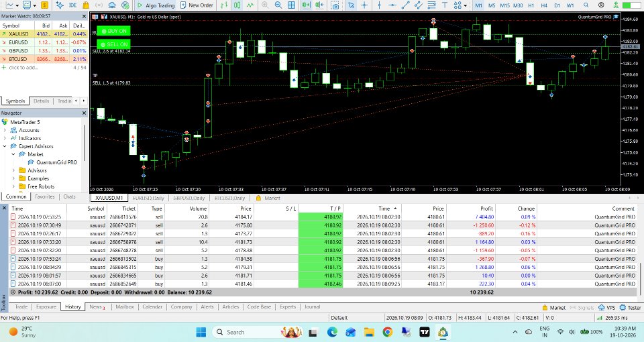Viewport: 644px width, 342px height.
Task: Toggle the green SELL ON button
Action: (114, 44)
